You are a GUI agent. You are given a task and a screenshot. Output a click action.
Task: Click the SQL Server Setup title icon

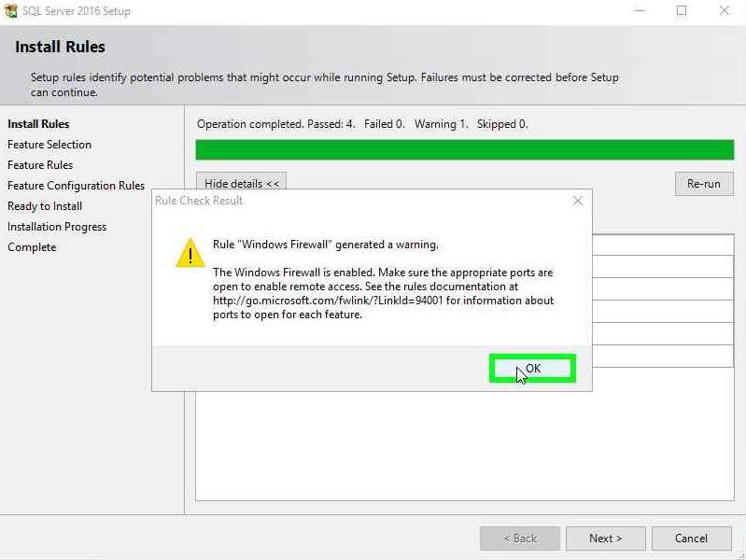10,10
